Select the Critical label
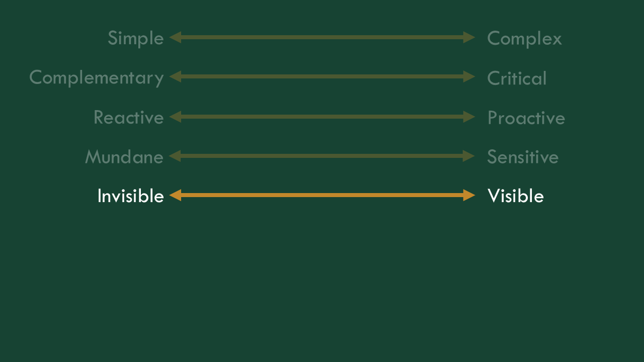The width and height of the screenshot is (644, 362). (517, 78)
